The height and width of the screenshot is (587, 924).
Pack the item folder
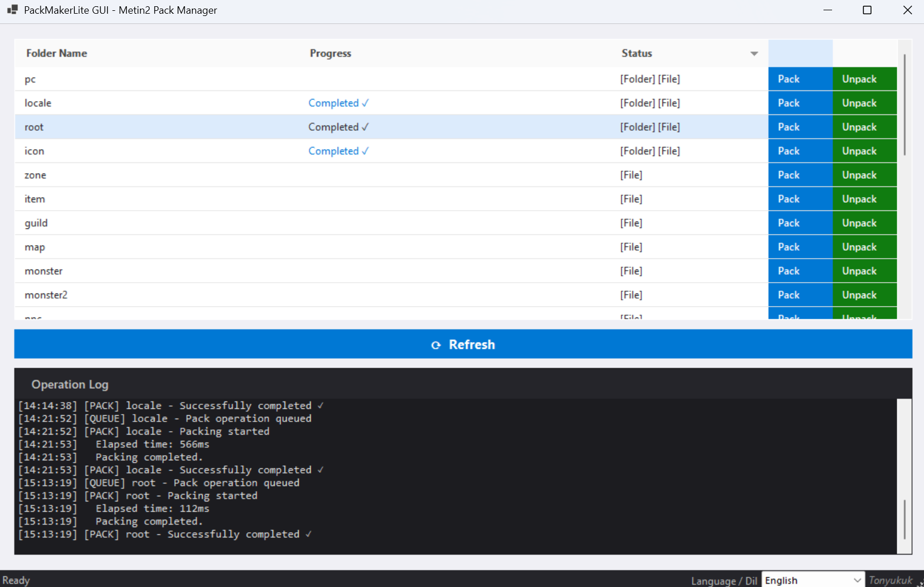point(800,199)
